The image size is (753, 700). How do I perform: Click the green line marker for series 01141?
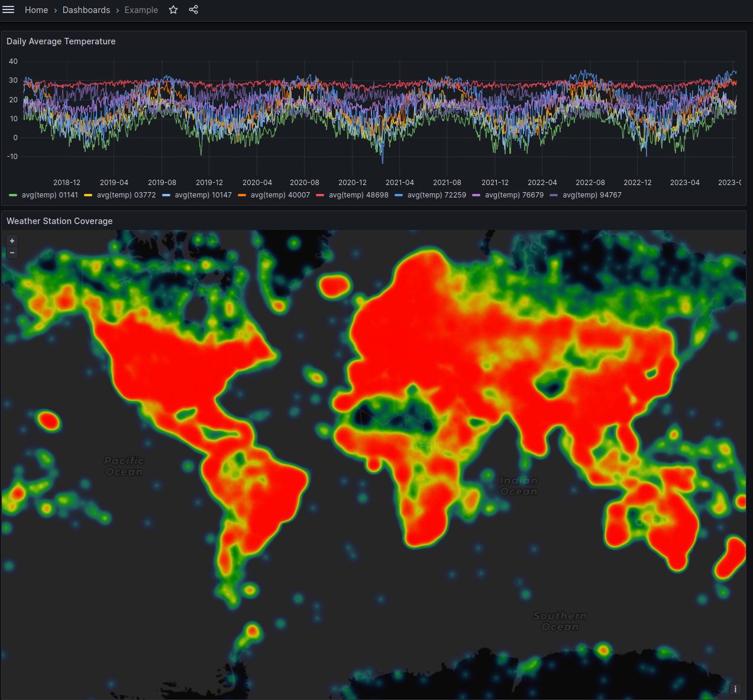tap(12, 195)
